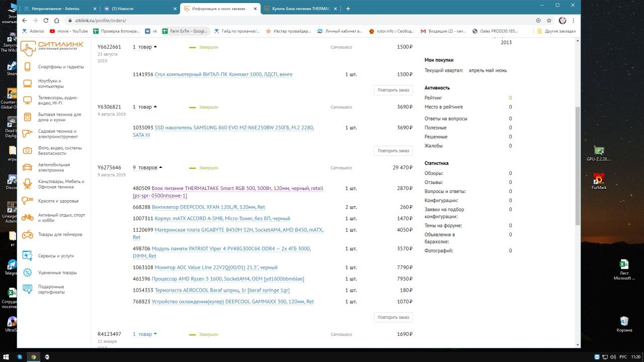The width and height of the screenshot is (644, 362).
Task: Open Windows Start menu
Action: pyautogui.click(x=7, y=356)
